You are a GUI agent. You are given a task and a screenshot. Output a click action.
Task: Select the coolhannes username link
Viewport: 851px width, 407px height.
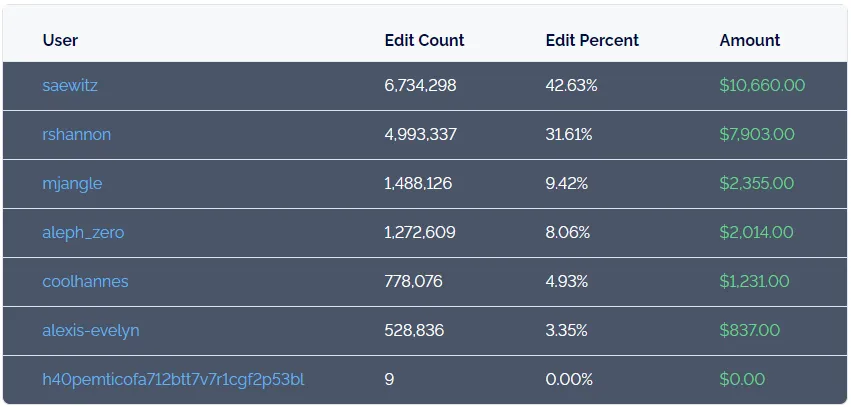(85, 282)
